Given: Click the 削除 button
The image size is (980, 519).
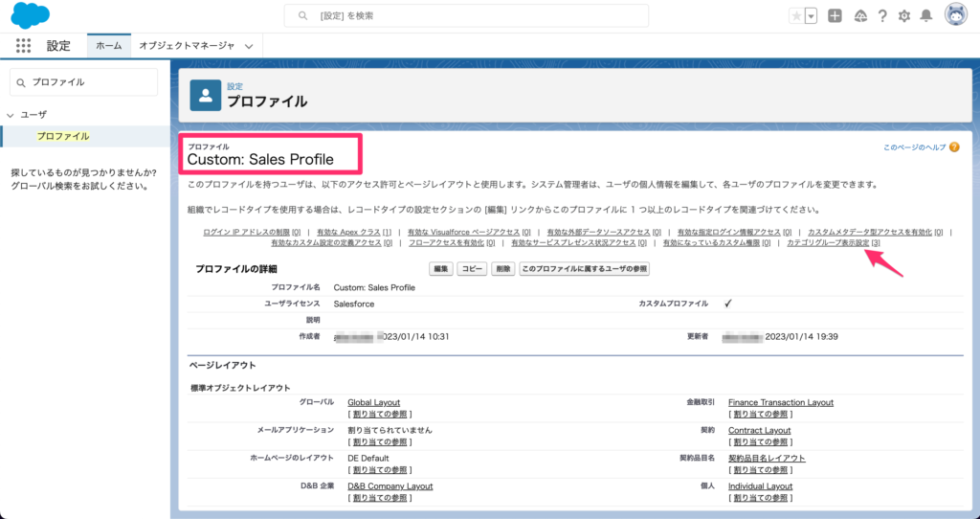Looking at the screenshot, I should (503, 269).
